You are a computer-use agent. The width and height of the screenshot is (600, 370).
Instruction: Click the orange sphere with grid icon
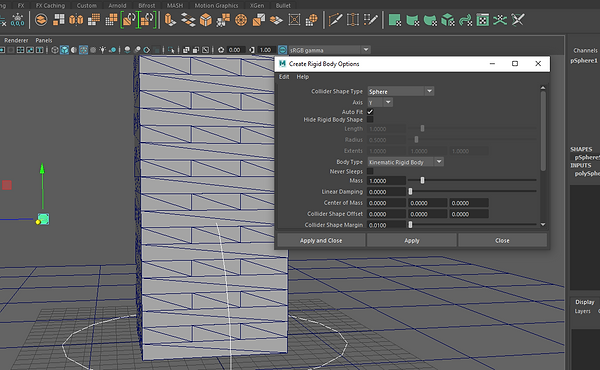(312, 20)
